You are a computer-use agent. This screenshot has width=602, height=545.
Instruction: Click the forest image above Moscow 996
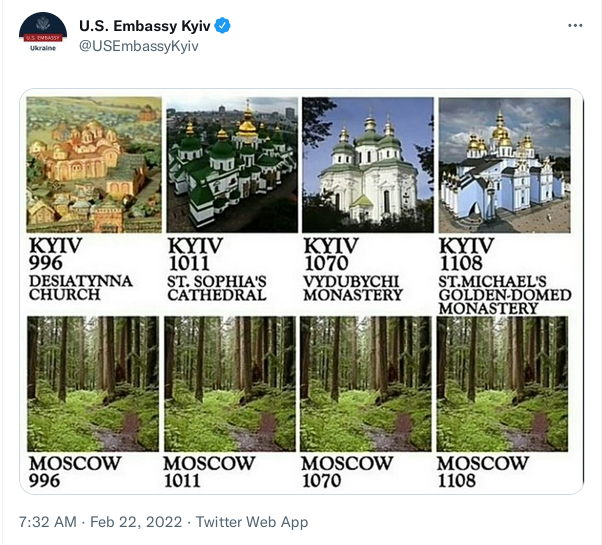(93, 384)
